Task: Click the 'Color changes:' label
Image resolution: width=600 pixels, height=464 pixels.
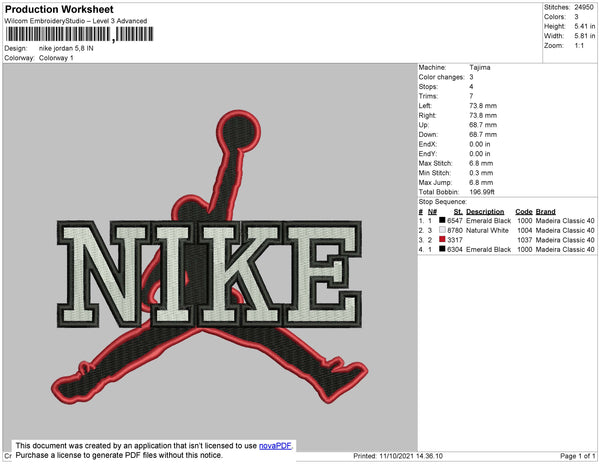Action: tap(441, 77)
